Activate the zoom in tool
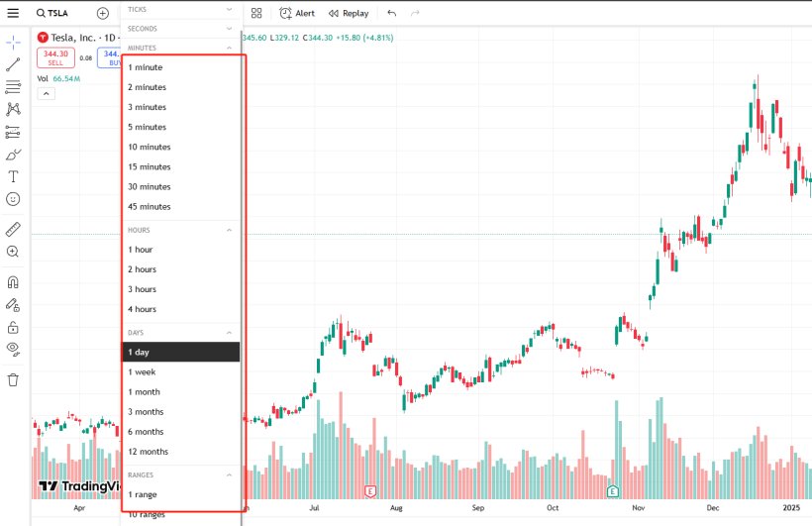Viewport: 812px width, 526px height. (x=13, y=252)
